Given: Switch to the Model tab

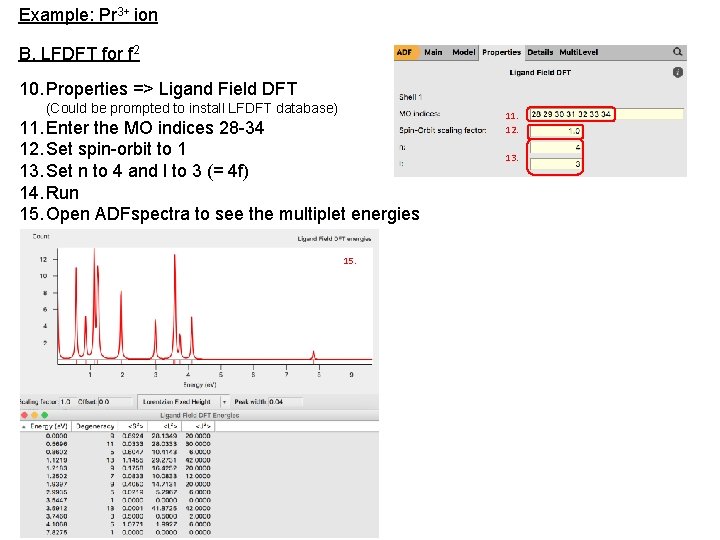Looking at the screenshot, I should coord(463,52).
